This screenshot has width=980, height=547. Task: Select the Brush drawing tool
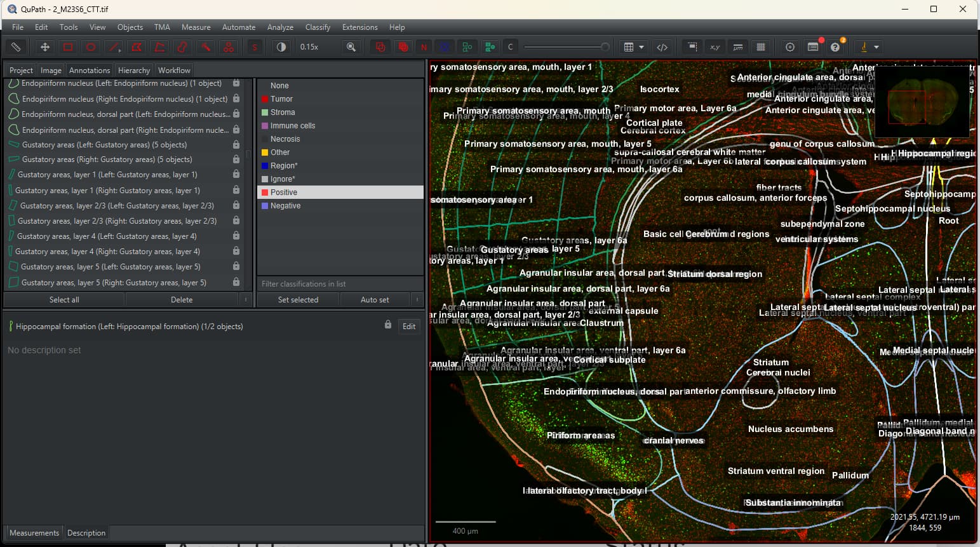[182, 47]
